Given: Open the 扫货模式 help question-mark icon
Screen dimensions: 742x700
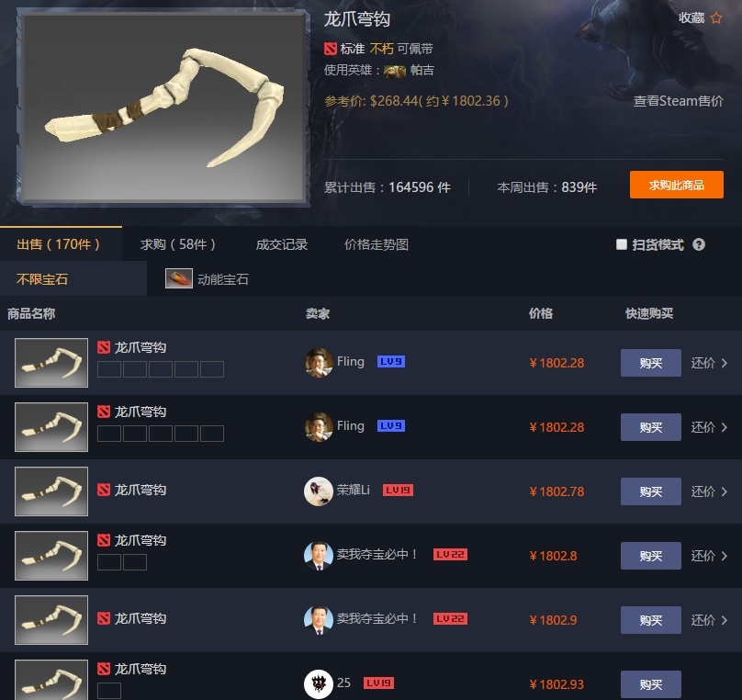Looking at the screenshot, I should pyautogui.click(x=699, y=244).
